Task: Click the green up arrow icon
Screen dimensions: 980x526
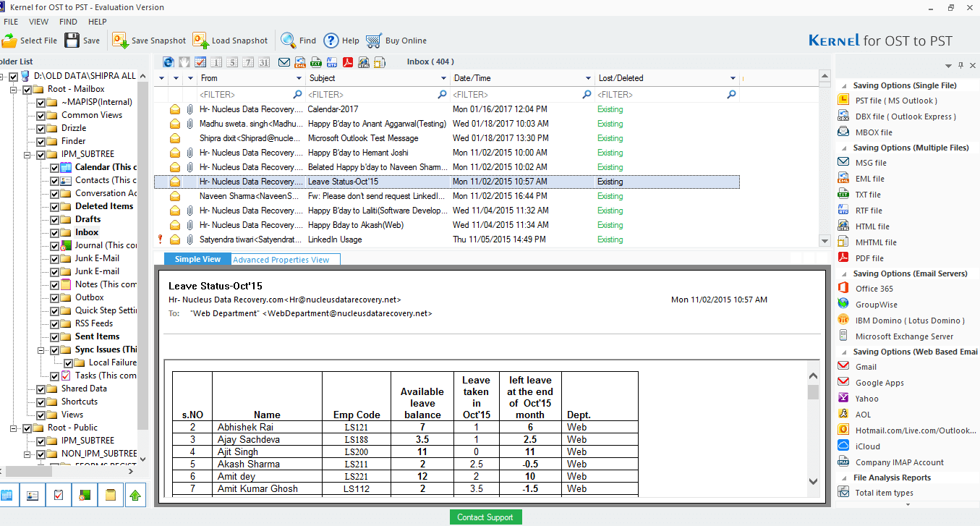Action: (x=135, y=496)
